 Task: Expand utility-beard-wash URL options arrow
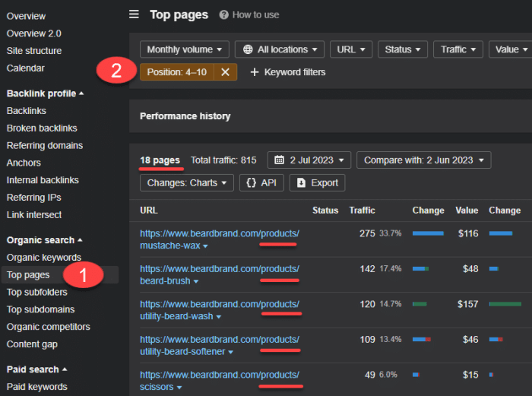click(219, 317)
